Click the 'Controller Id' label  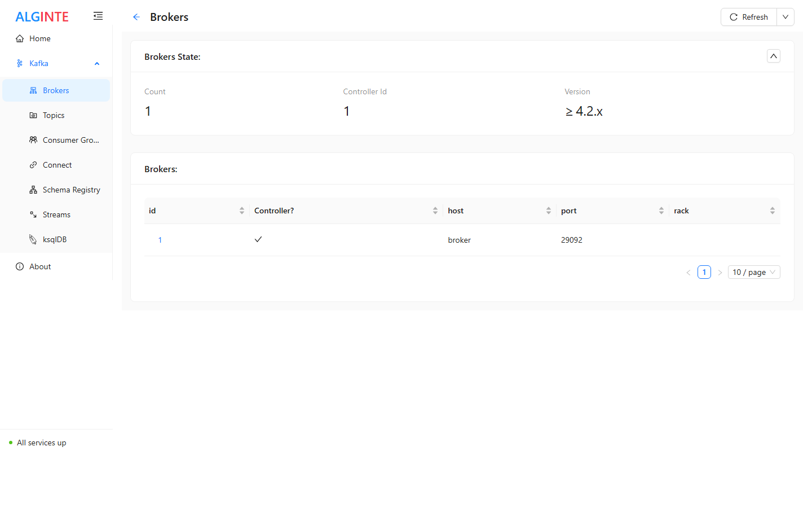365,91
